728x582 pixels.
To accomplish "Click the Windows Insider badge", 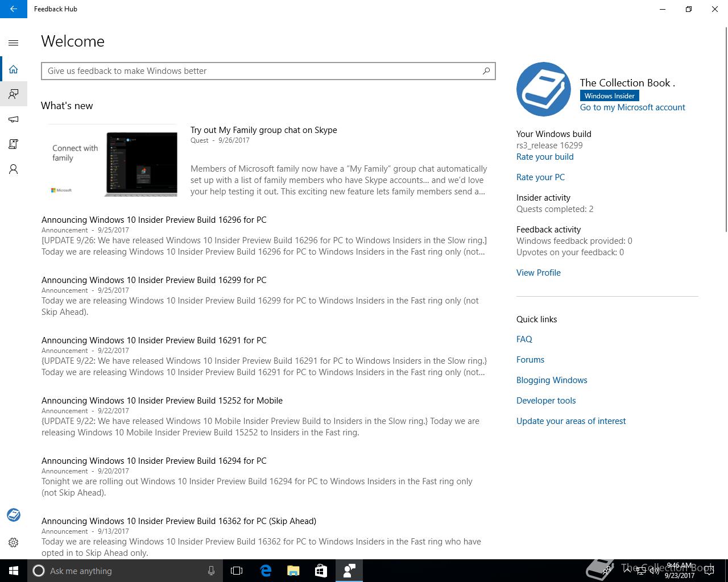I will point(609,96).
